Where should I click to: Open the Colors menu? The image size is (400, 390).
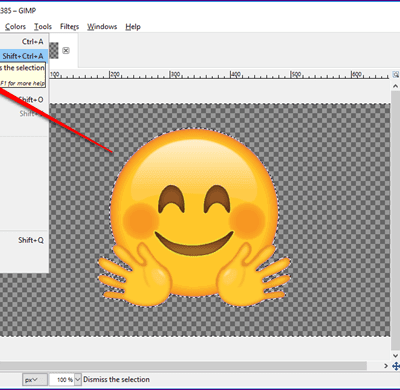point(15,27)
